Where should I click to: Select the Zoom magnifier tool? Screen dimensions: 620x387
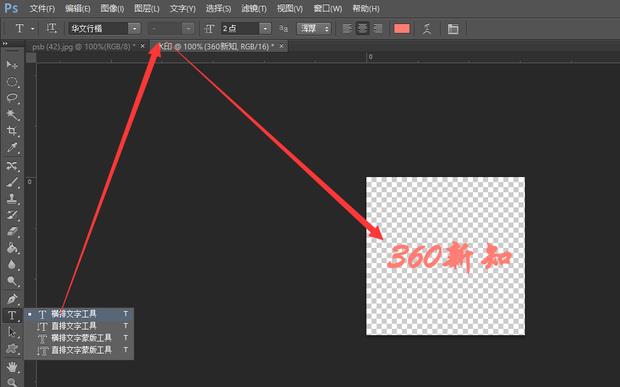12,382
